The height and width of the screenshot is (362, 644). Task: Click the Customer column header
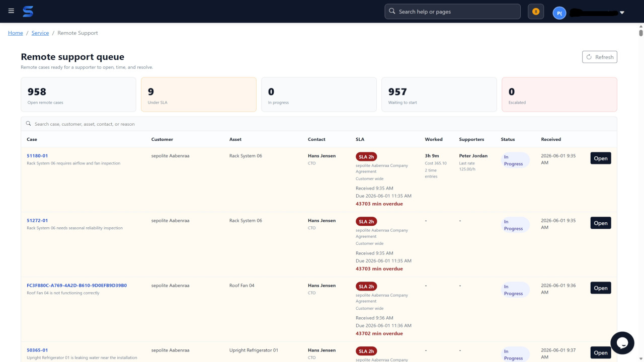[x=162, y=139]
